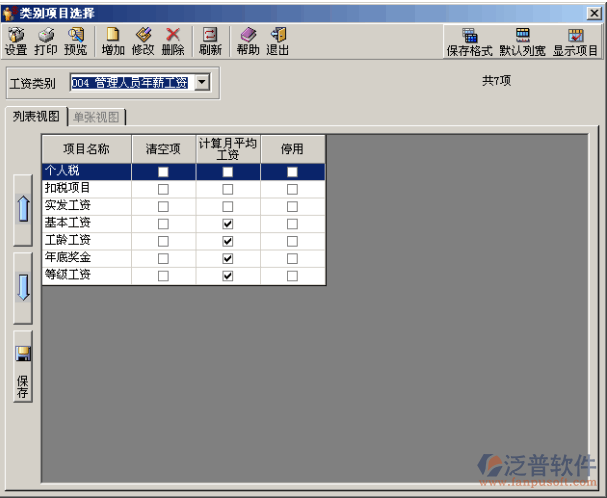Uncheck 计算月平均工资 for 等级工资
The height and width of the screenshot is (498, 607).
click(228, 276)
